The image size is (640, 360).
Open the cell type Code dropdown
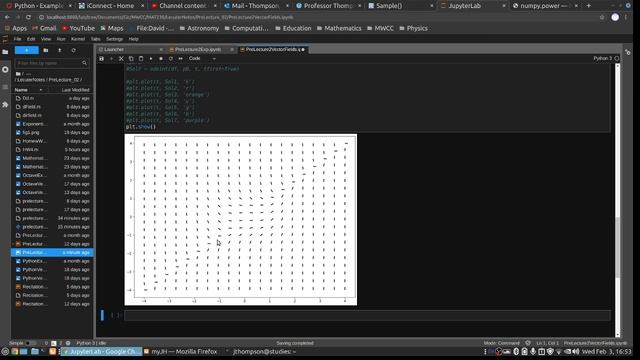tap(202, 59)
